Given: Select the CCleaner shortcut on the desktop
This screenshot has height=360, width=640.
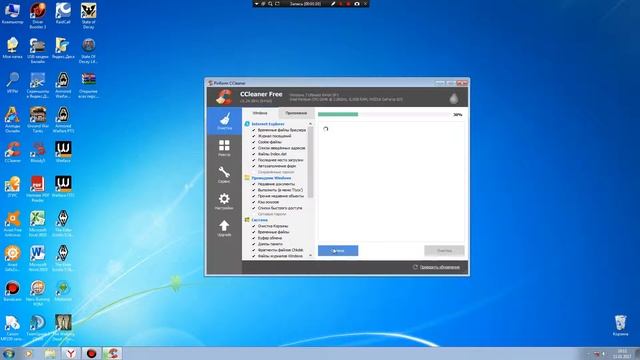Looking at the screenshot, I should (12, 152).
